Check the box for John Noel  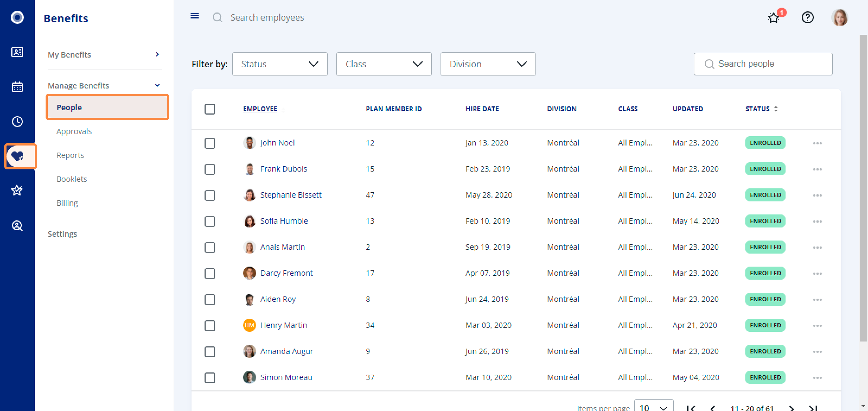210,143
